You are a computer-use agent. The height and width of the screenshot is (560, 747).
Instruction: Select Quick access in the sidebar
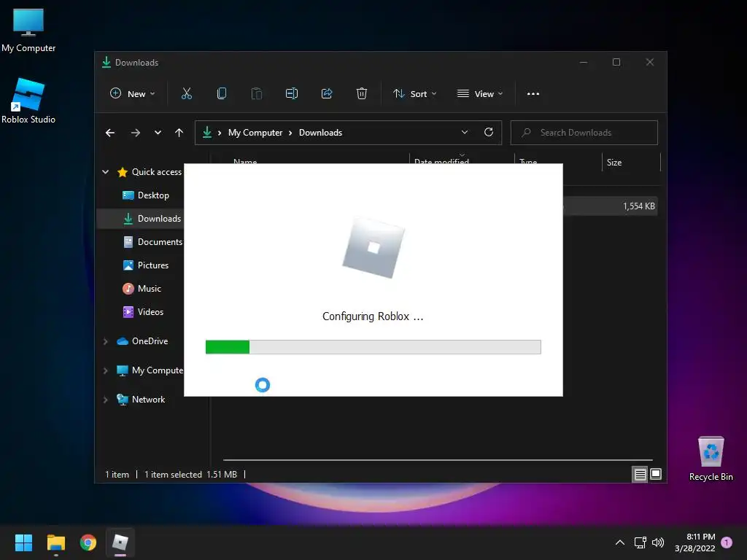(150, 172)
